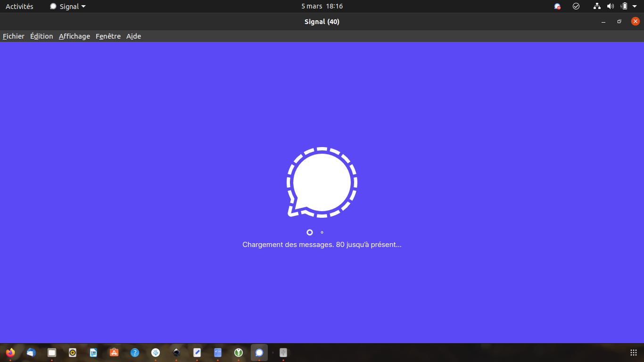Image resolution: width=644 pixels, height=362 pixels.
Task: Click the Signal tray icon with red badge
Action: coord(557,7)
